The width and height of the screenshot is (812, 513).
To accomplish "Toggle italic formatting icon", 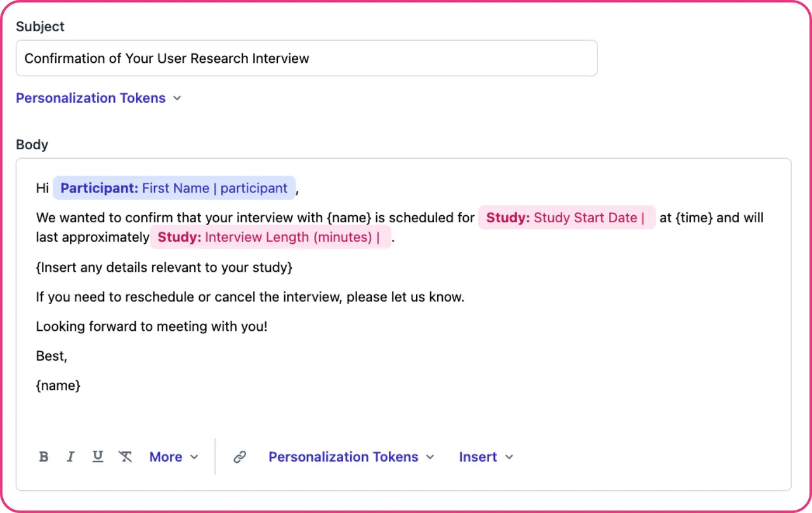I will 70,457.
